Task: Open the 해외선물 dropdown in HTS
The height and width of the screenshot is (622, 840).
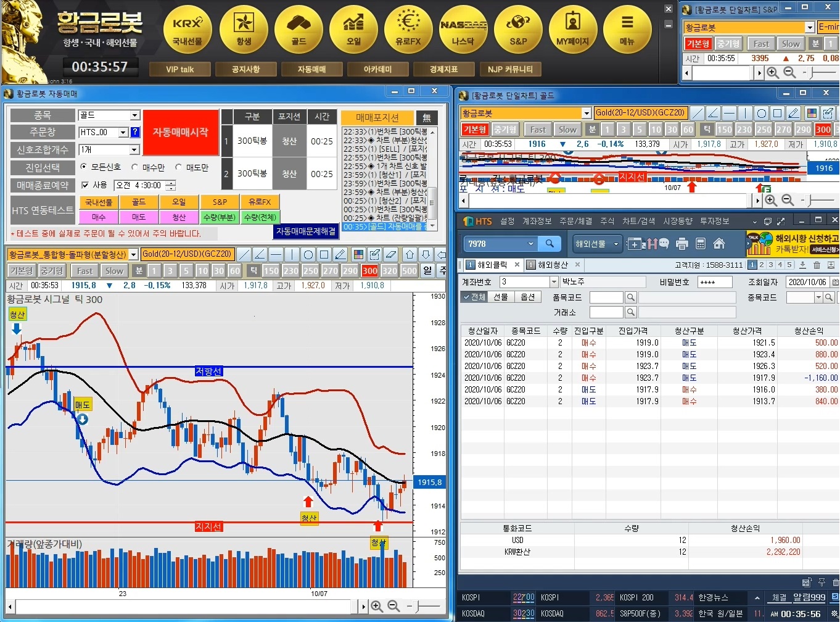Action: point(596,244)
